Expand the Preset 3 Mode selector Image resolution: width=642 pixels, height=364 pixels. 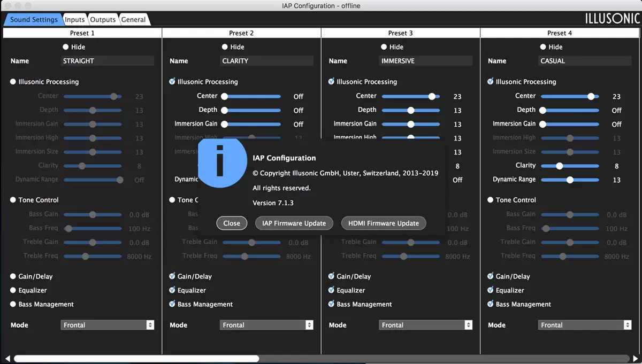click(426, 325)
